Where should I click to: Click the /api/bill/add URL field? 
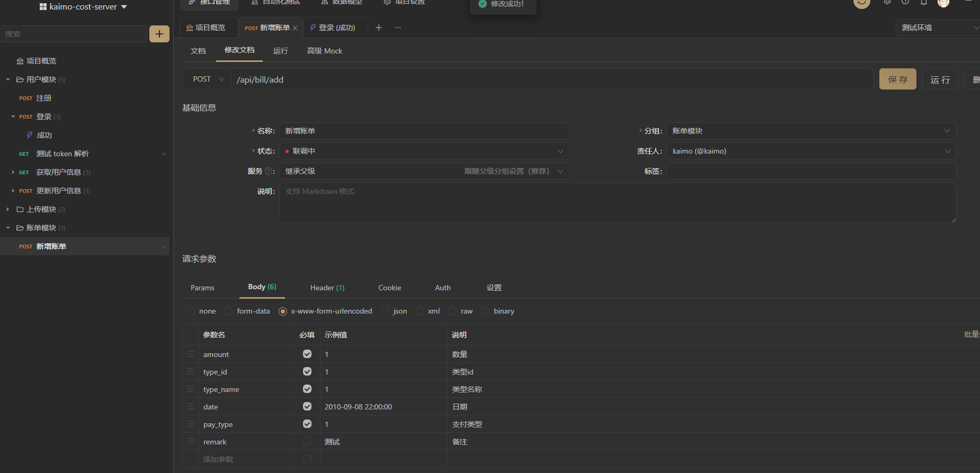tap(552, 79)
